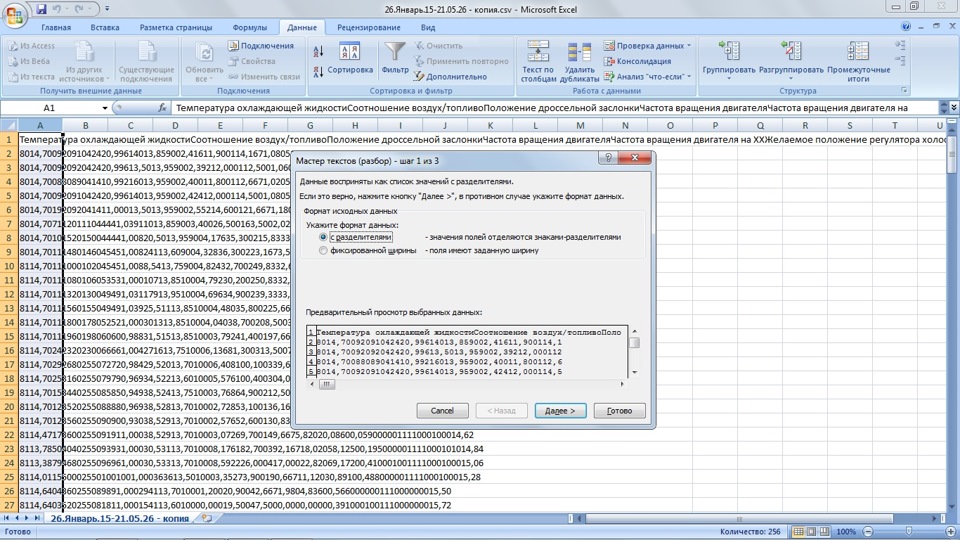Open the Формулы ribbon tab
Viewport: 960px width, 540px height.
click(250, 28)
